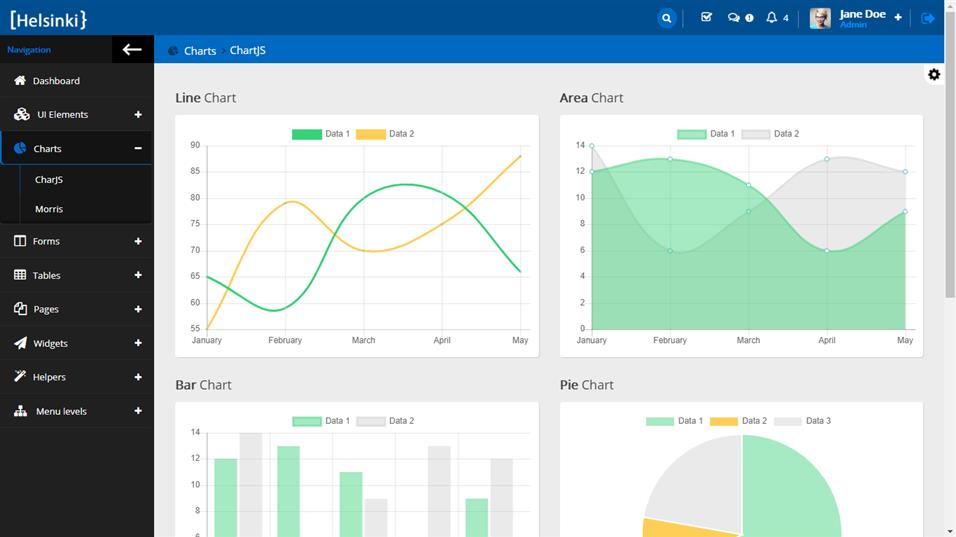The image size is (956, 537).
Task: Click the Helsinki logo
Action: (x=48, y=20)
